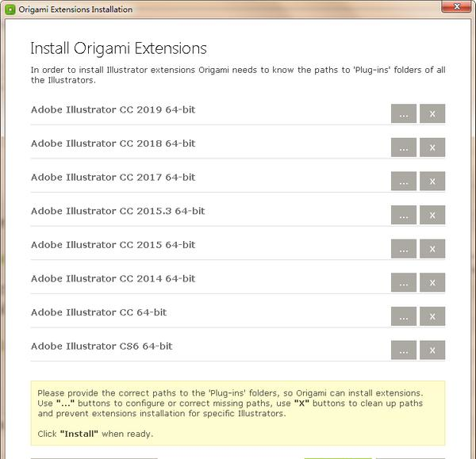Clear path for Illustrator CC 2015 64-bit
The width and height of the screenshot is (476, 459).
pyautogui.click(x=432, y=249)
